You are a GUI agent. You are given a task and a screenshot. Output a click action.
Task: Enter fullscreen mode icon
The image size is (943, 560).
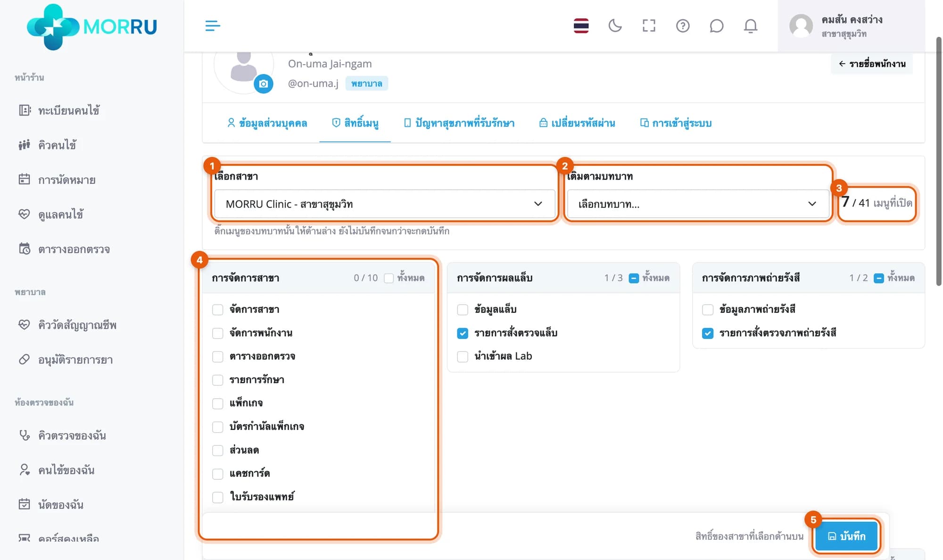click(x=649, y=25)
